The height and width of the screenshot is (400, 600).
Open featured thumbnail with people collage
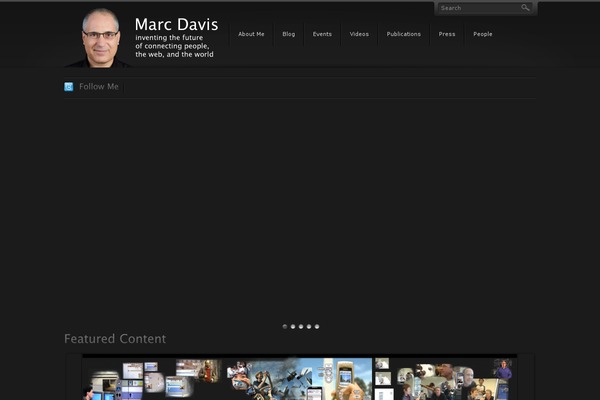tap(445, 379)
